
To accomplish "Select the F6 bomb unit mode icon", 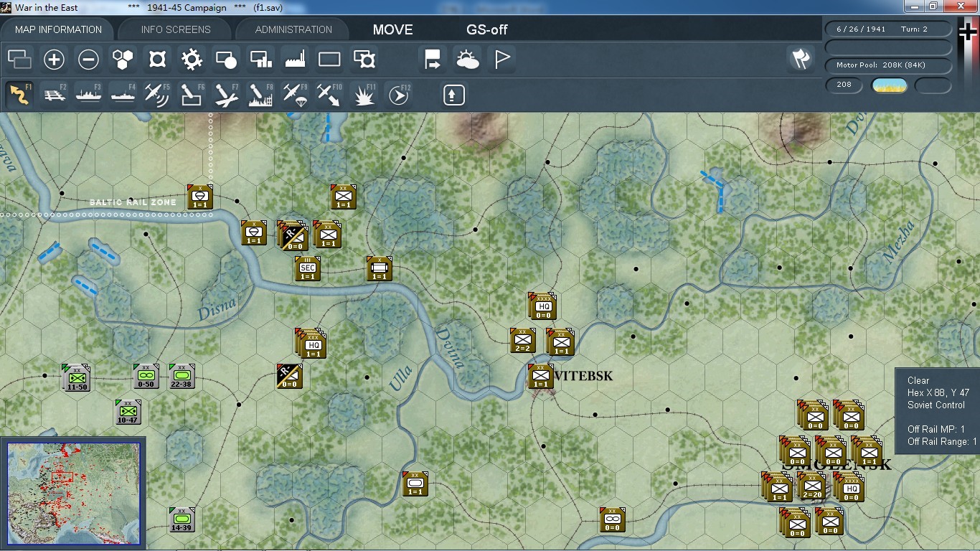I will click(192, 95).
